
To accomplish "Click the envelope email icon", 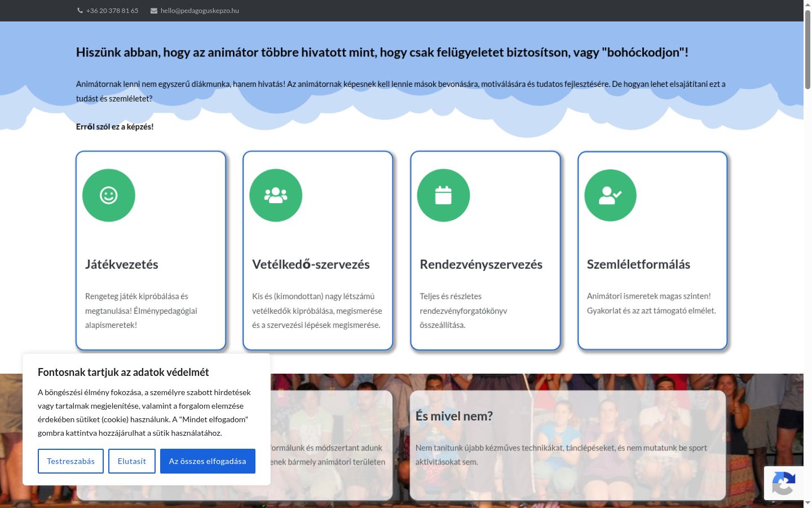I will tap(154, 11).
